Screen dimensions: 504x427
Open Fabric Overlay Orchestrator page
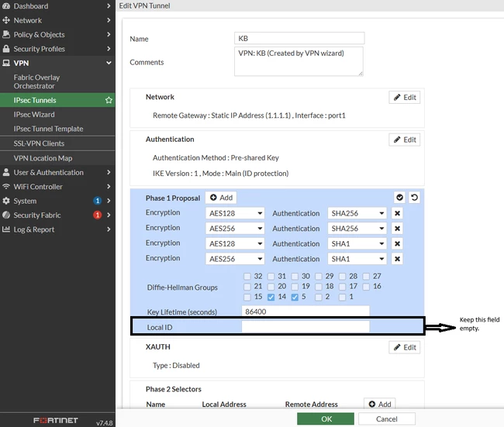(x=57, y=81)
